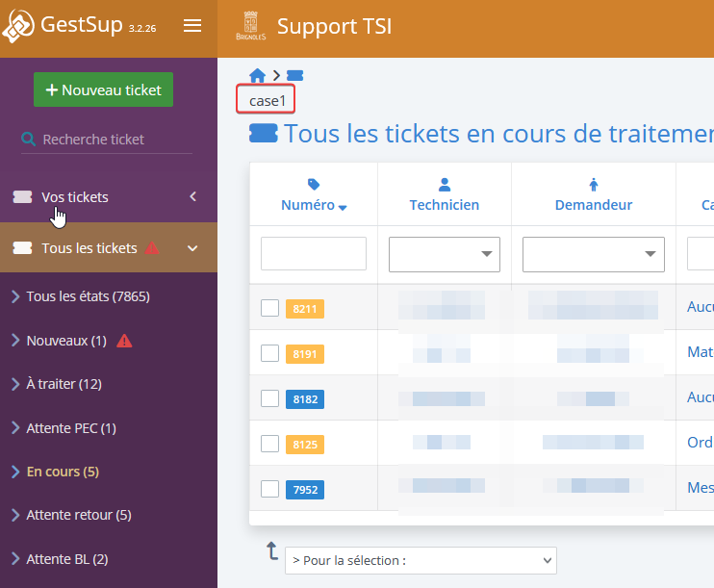Toggle the hamburger sidebar menu

point(192,26)
